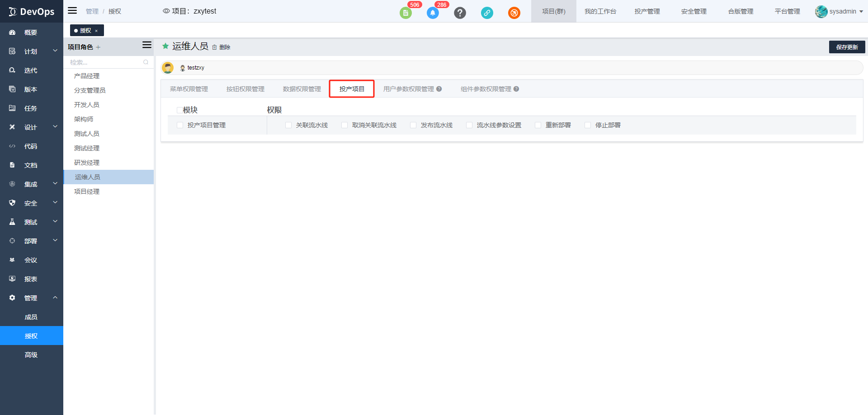This screenshot has width=868, height=415.
Task: Open the blue bell notifications icon
Action: (433, 13)
